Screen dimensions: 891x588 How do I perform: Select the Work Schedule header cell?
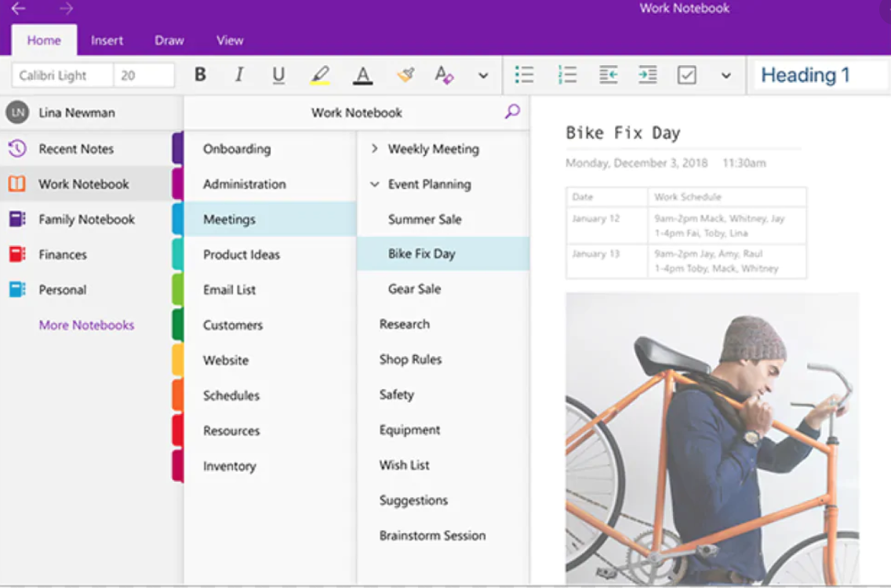[x=727, y=197]
